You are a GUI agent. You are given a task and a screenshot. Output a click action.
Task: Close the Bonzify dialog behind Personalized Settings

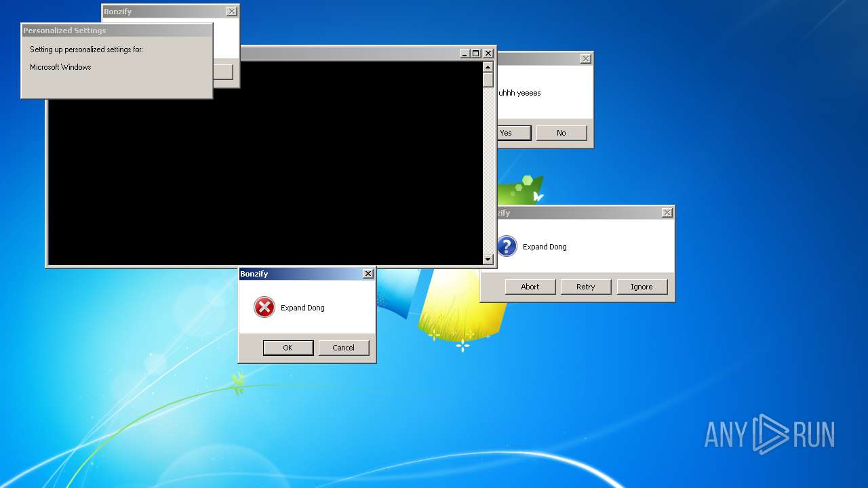(x=232, y=12)
